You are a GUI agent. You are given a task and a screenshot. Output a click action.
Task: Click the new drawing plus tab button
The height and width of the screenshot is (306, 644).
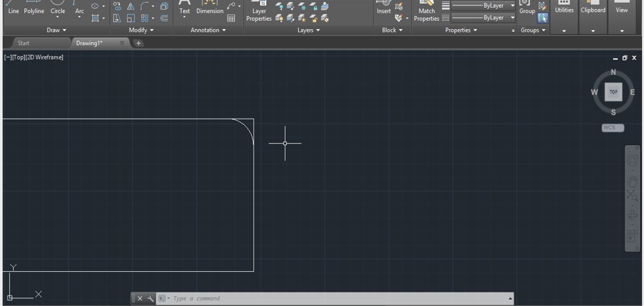(139, 43)
